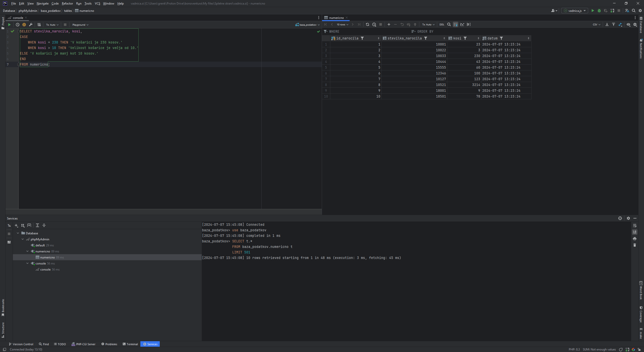
Task: Open the 10 rows page size dropdown
Action: pos(342,24)
